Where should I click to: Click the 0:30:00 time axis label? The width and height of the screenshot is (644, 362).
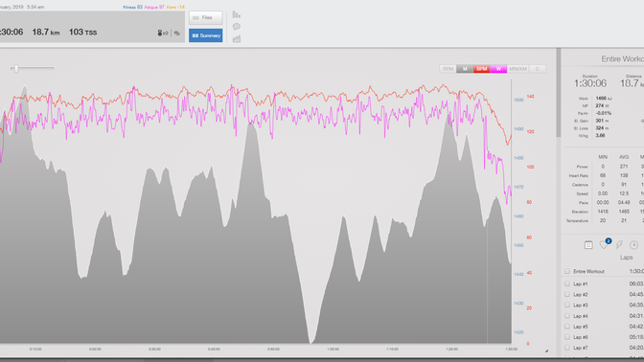pos(154,350)
